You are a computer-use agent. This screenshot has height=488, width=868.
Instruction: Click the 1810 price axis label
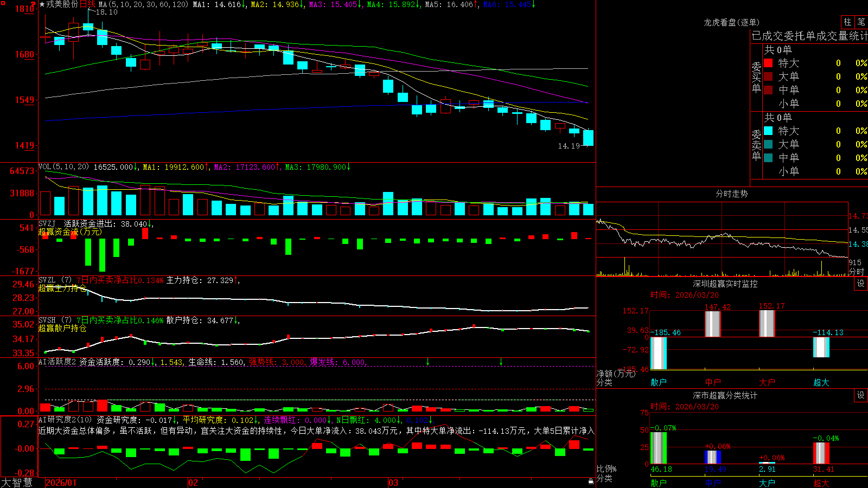tap(25, 9)
